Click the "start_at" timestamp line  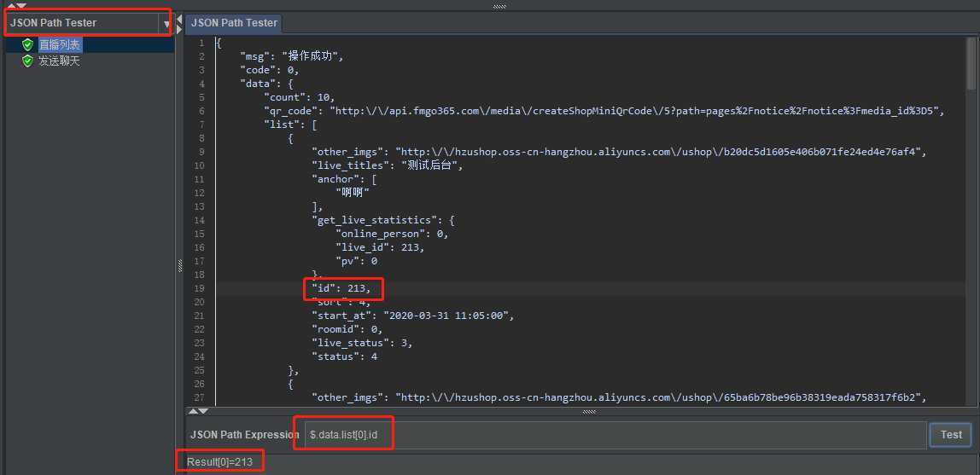point(413,316)
